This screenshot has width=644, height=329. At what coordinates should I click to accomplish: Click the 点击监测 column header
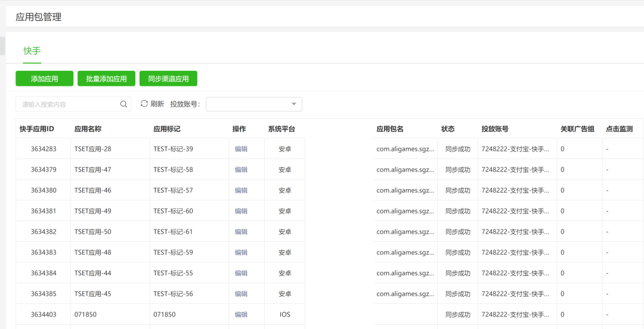point(620,129)
